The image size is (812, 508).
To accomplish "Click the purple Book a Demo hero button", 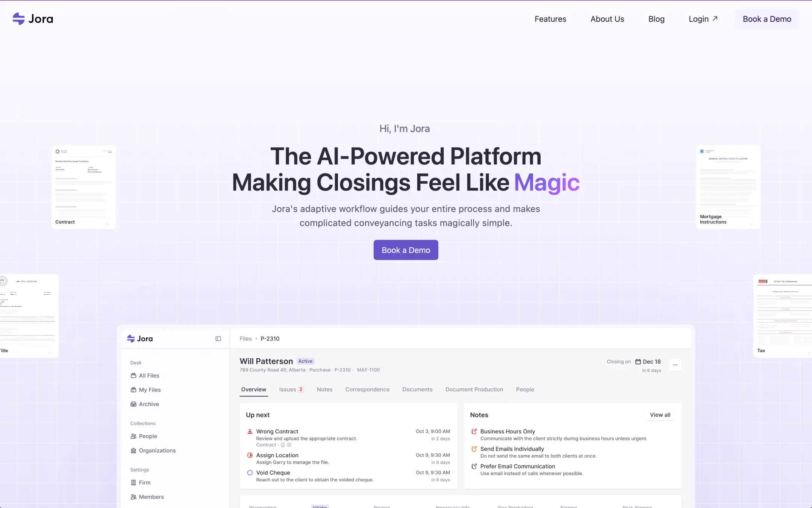I will 406,250.
